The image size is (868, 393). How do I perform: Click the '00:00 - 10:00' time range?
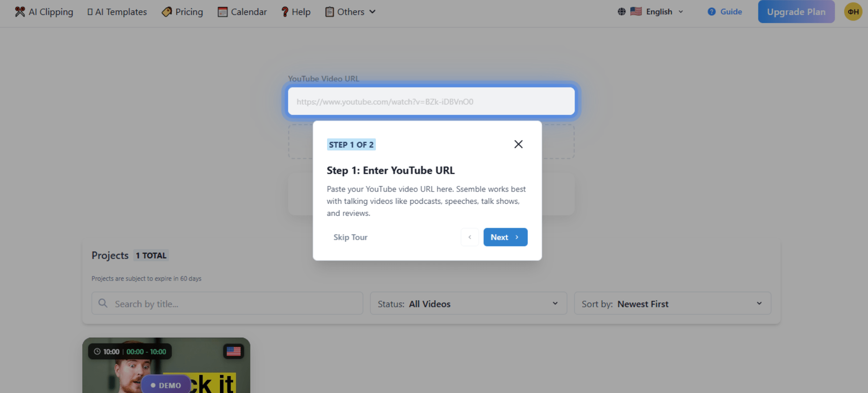click(x=146, y=352)
